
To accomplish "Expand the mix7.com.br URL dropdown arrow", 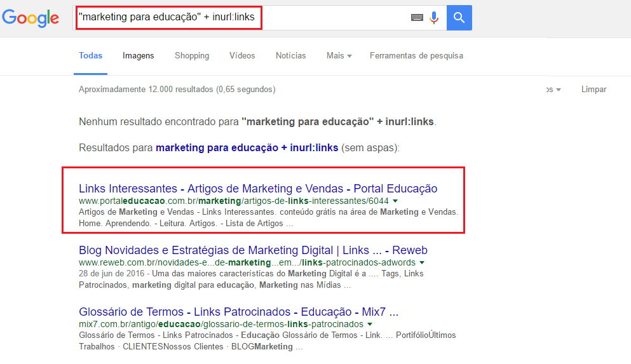I will [x=370, y=324].
